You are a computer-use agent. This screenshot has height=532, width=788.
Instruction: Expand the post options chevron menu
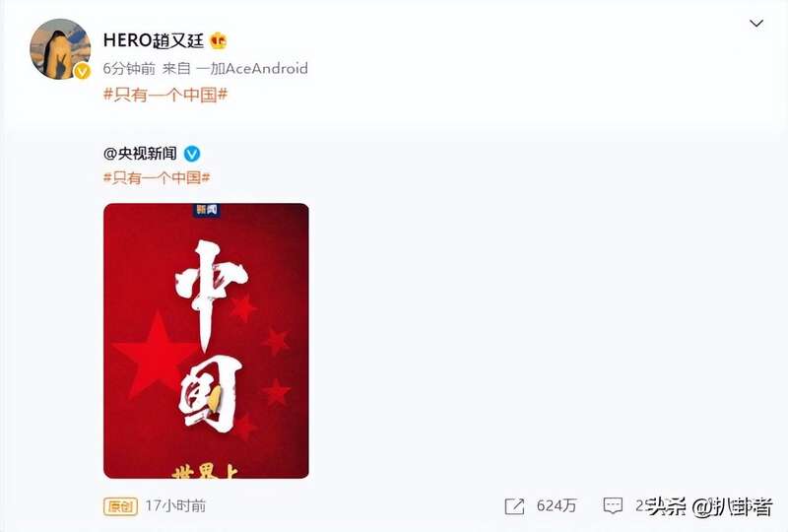756,23
